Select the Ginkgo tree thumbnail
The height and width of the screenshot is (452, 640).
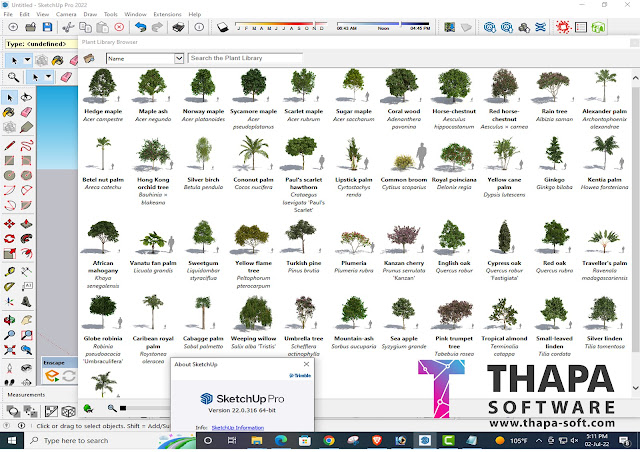pyautogui.click(x=554, y=154)
